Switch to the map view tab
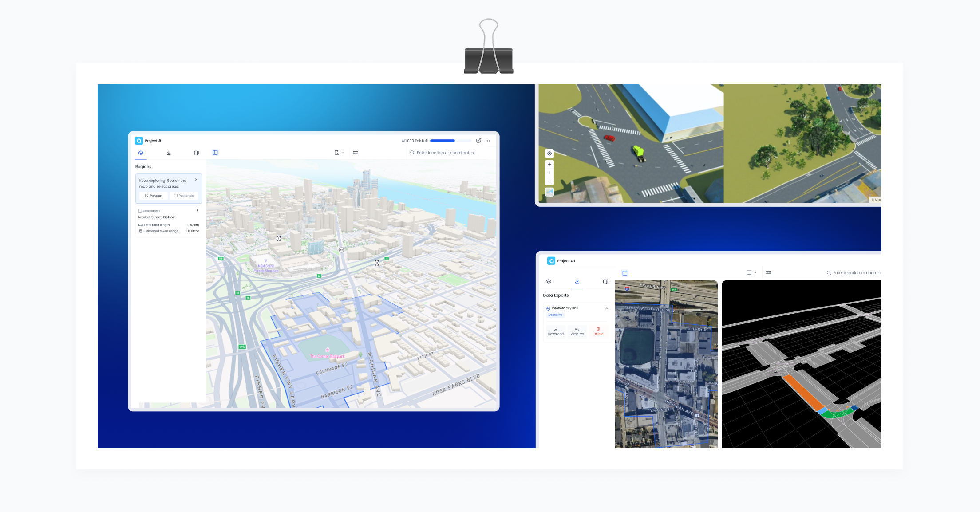The width and height of the screenshot is (980, 512). pos(197,153)
